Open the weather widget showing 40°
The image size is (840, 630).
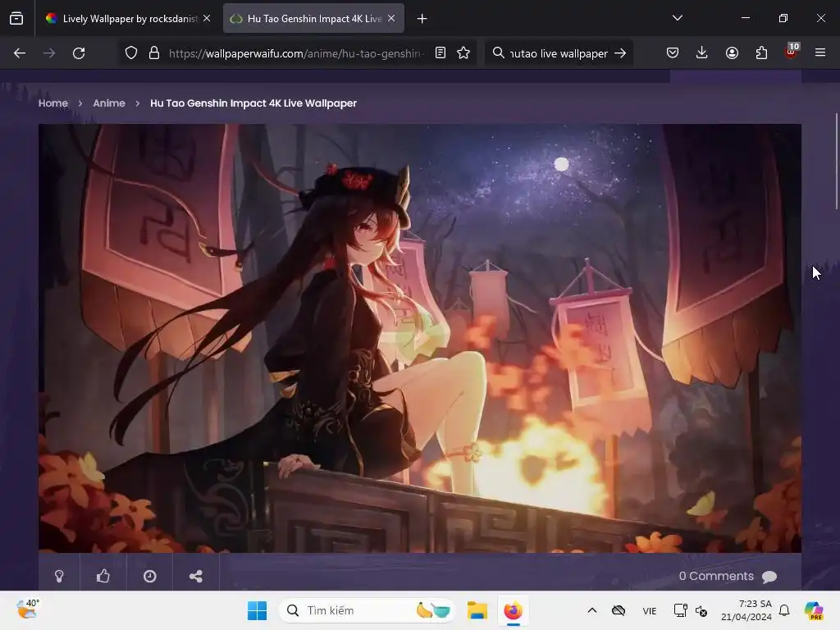click(27, 609)
